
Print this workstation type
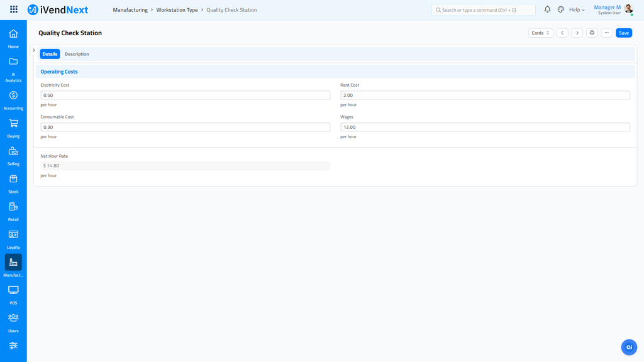point(592,33)
